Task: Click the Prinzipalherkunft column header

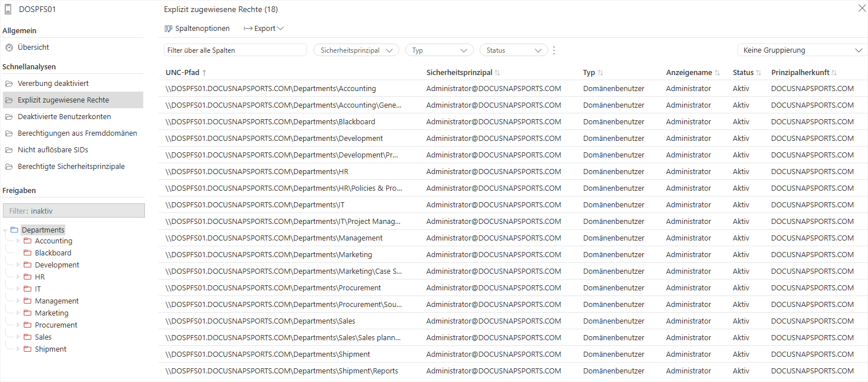Action: pos(800,73)
